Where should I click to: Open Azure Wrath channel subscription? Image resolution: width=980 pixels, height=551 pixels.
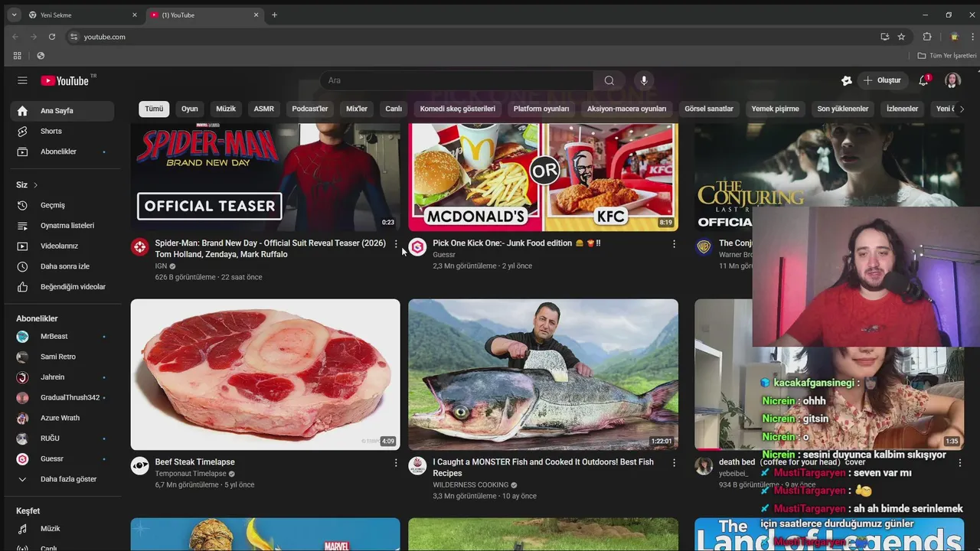tap(63, 418)
